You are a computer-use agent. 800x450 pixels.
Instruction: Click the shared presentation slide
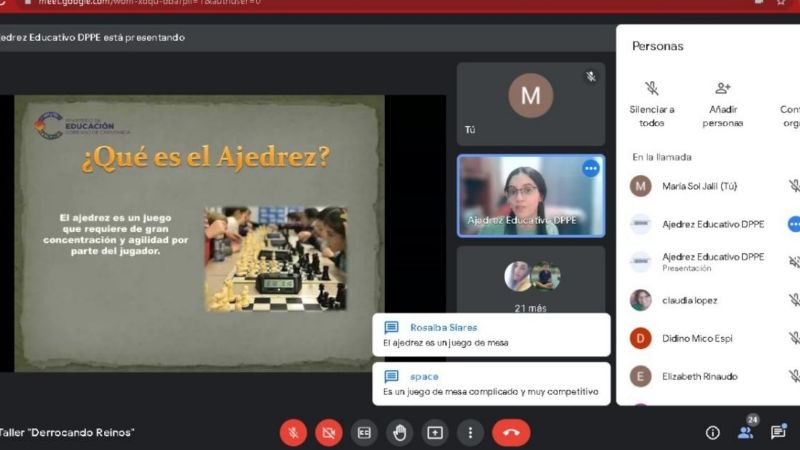coord(199,233)
